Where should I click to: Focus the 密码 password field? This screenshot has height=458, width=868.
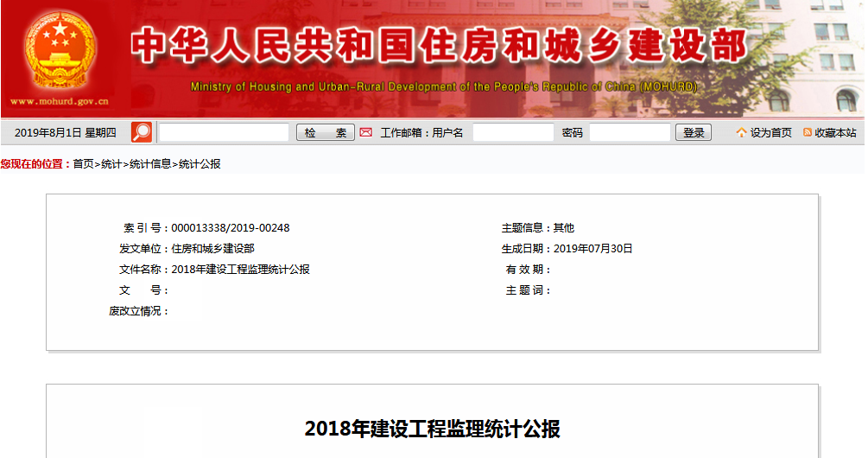click(x=630, y=132)
